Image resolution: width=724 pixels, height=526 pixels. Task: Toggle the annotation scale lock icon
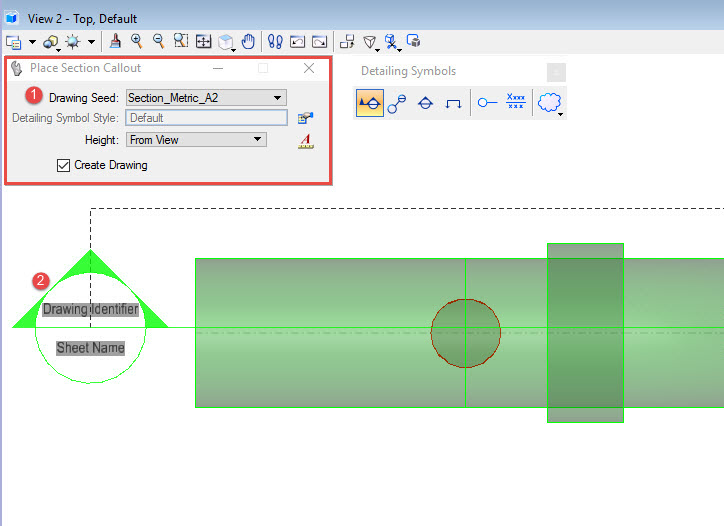(306, 141)
